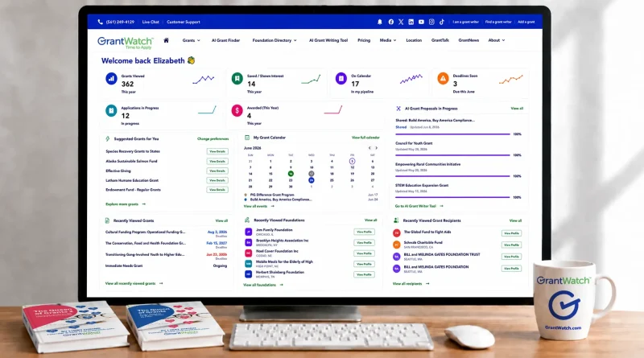The height and width of the screenshot is (358, 644).
Task: Click the TikTok icon in top bar
Action: (442, 22)
